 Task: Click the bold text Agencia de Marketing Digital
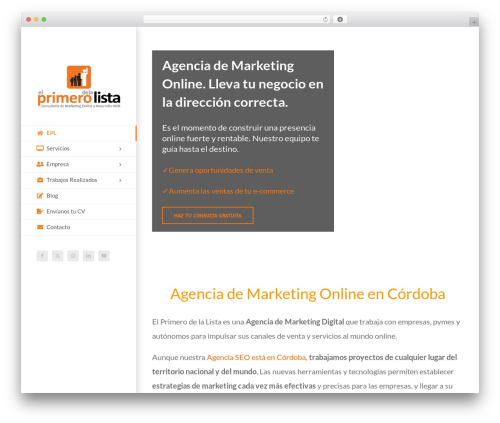tap(295, 322)
